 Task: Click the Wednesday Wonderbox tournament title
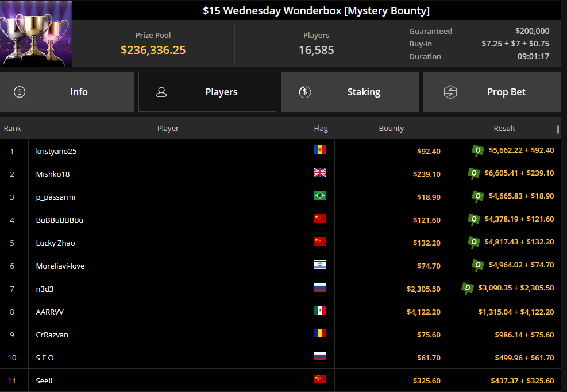click(x=316, y=10)
